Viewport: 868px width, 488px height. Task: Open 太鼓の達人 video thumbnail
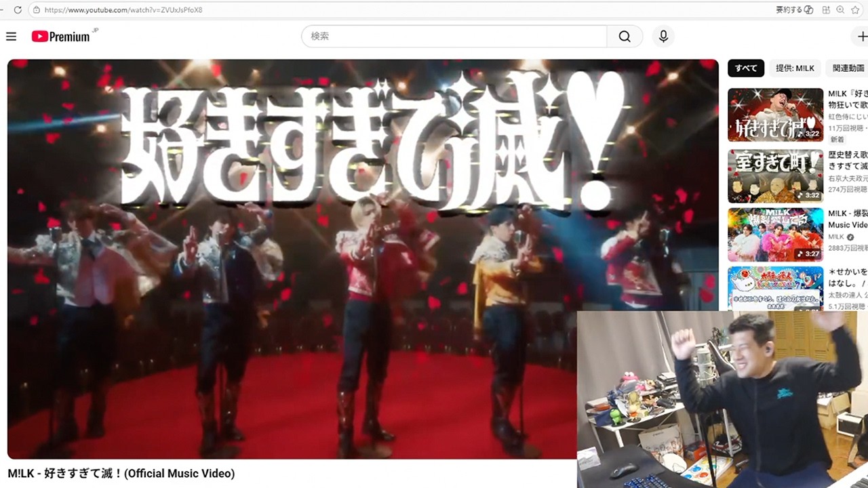click(775, 289)
